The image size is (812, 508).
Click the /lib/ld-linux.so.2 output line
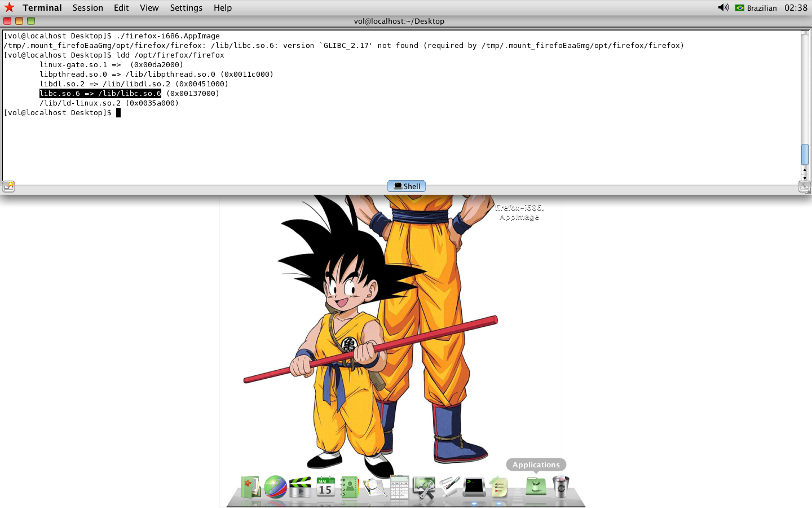pyautogui.click(x=109, y=103)
